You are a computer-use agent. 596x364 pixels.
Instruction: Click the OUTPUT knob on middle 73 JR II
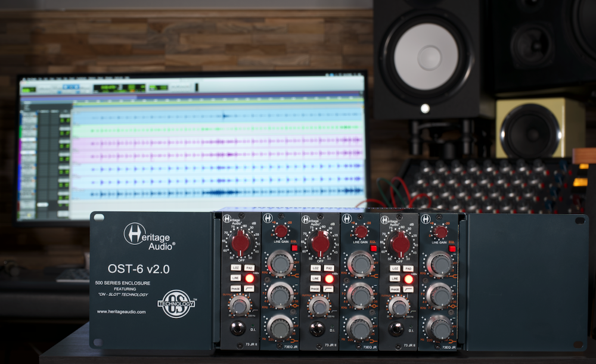pos(319,306)
